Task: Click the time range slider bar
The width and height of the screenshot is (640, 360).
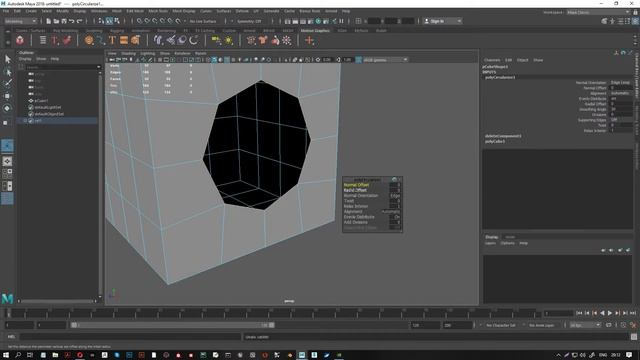Action: [172, 325]
